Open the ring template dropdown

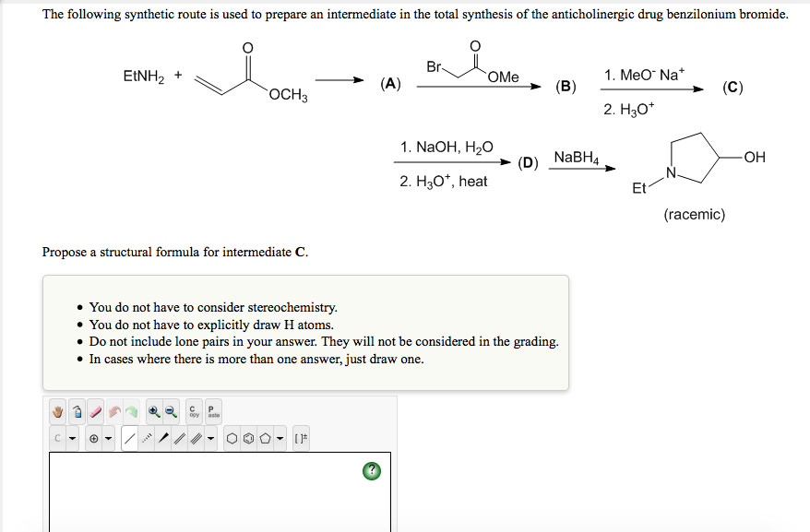[x=278, y=437]
